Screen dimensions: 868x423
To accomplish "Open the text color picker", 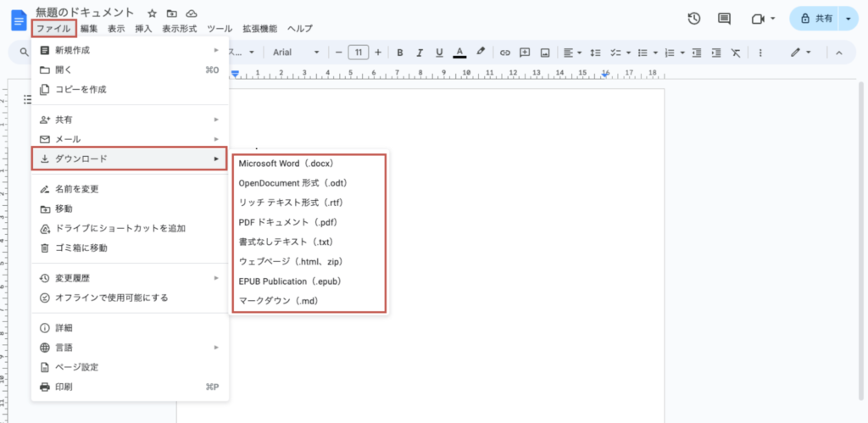I will (459, 53).
